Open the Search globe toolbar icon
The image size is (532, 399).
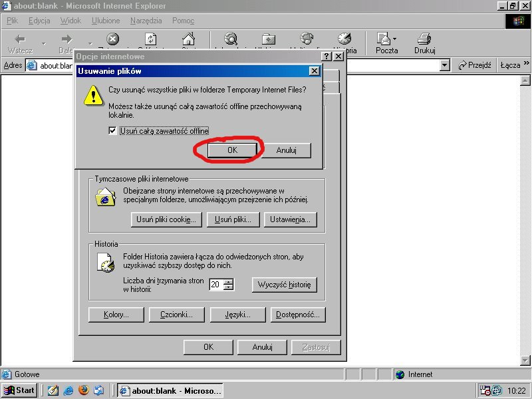231,39
